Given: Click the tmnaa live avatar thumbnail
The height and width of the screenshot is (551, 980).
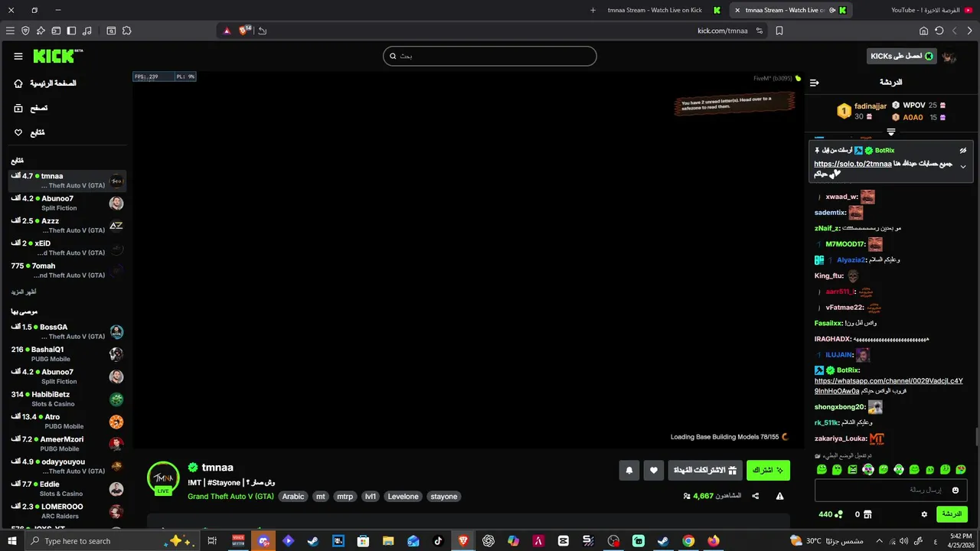Looking at the screenshot, I should click(x=163, y=478).
